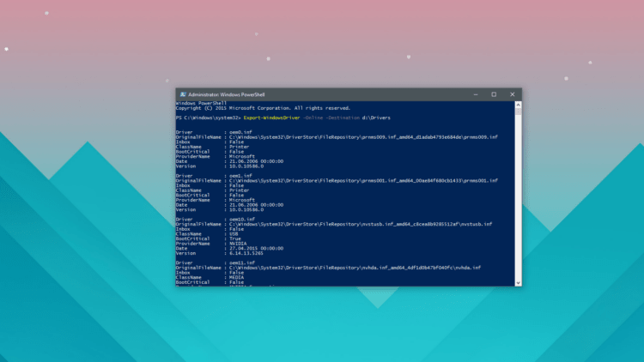This screenshot has height=362, width=644.
Task: Click the oem11.inf driver name
Action: [x=241, y=262]
